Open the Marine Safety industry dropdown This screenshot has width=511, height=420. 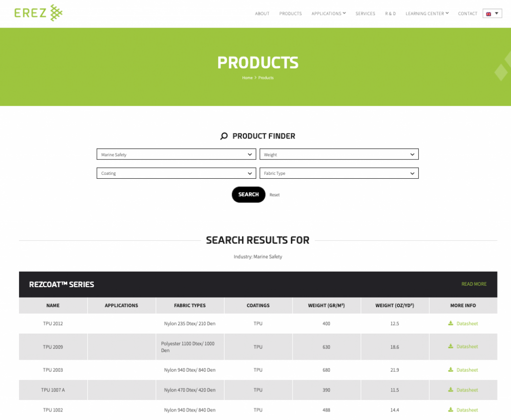pyautogui.click(x=176, y=154)
